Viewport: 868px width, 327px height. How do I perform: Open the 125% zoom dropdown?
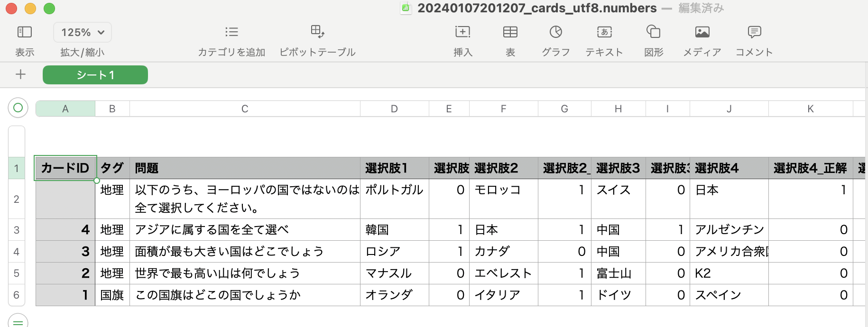(83, 32)
